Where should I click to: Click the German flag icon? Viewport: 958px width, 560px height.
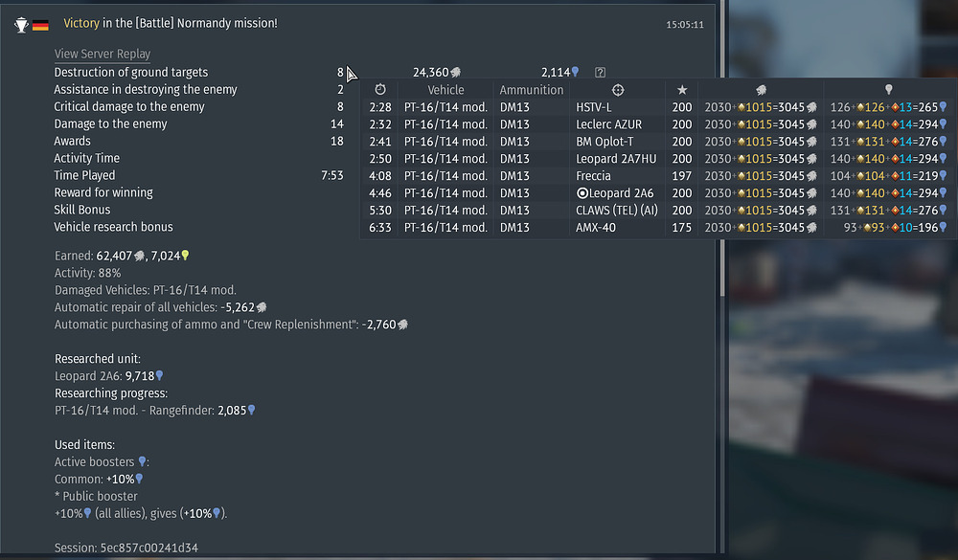[x=40, y=24]
